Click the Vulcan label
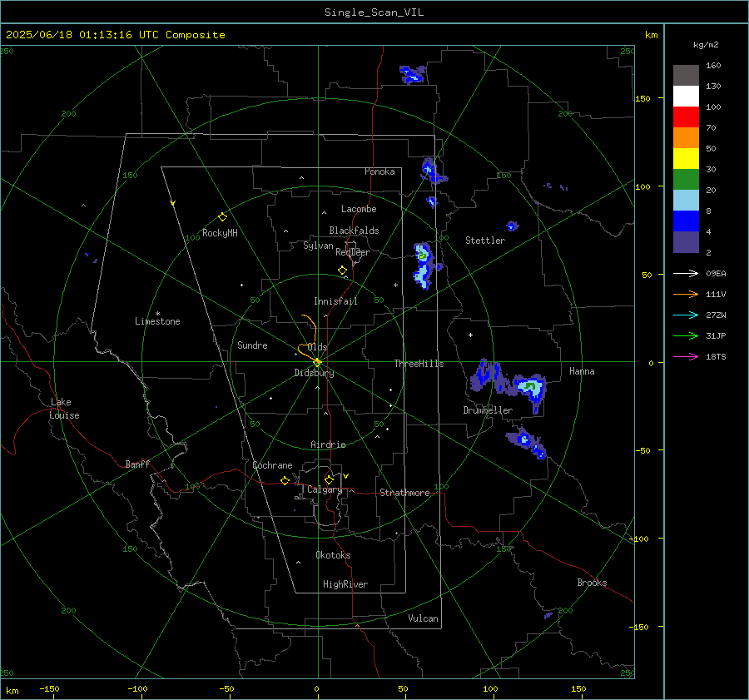The height and width of the screenshot is (700, 749). tap(424, 618)
